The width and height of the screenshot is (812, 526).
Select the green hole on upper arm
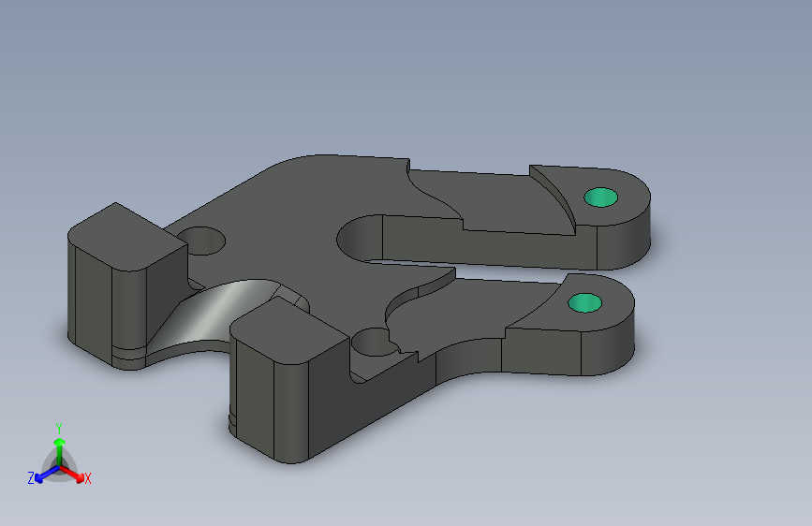click(600, 197)
